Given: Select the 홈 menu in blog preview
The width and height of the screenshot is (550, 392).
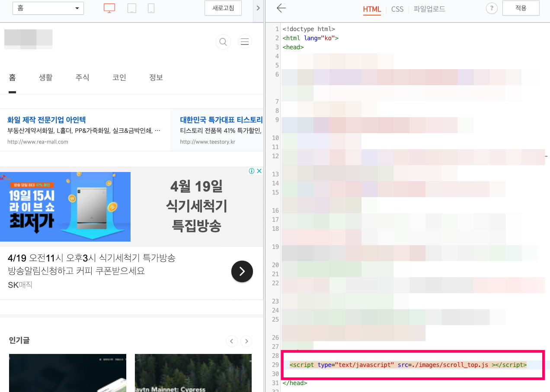Looking at the screenshot, I should (x=12, y=78).
